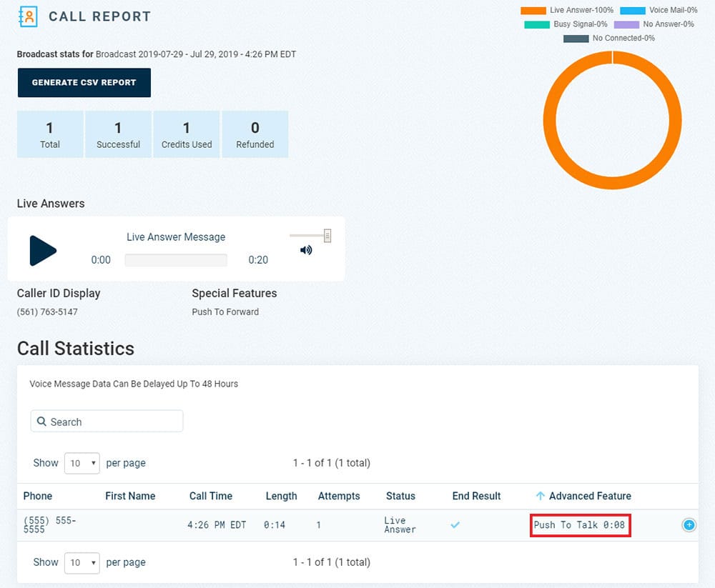This screenshot has width=715, height=588.
Task: Expand row details with plus icon
Action: tap(689, 525)
